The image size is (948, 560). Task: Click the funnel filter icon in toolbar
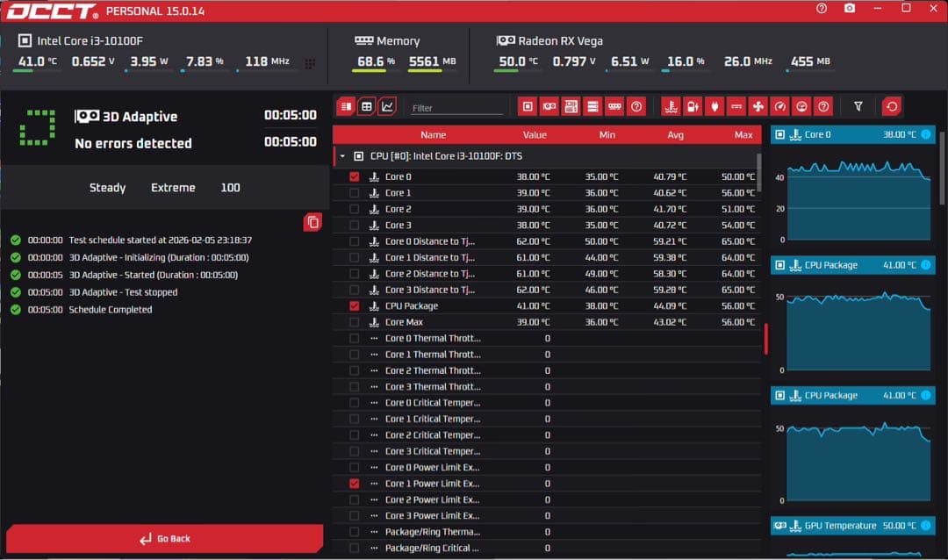[858, 107]
